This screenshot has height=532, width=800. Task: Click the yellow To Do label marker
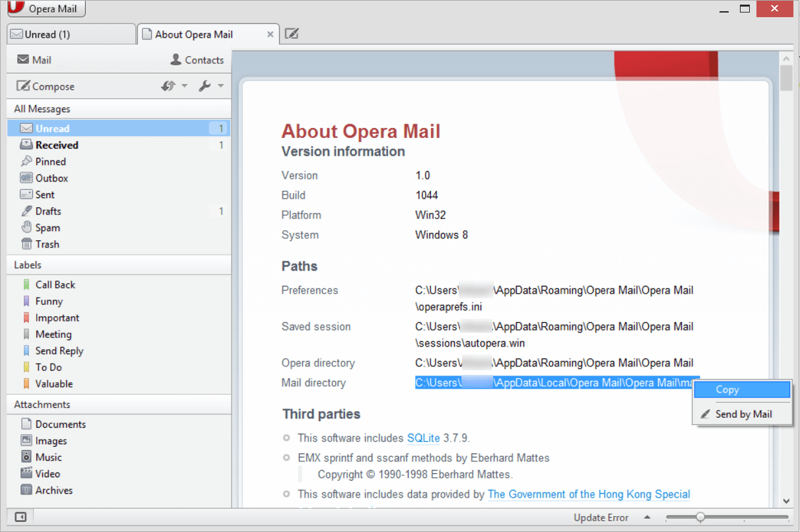coord(26,367)
